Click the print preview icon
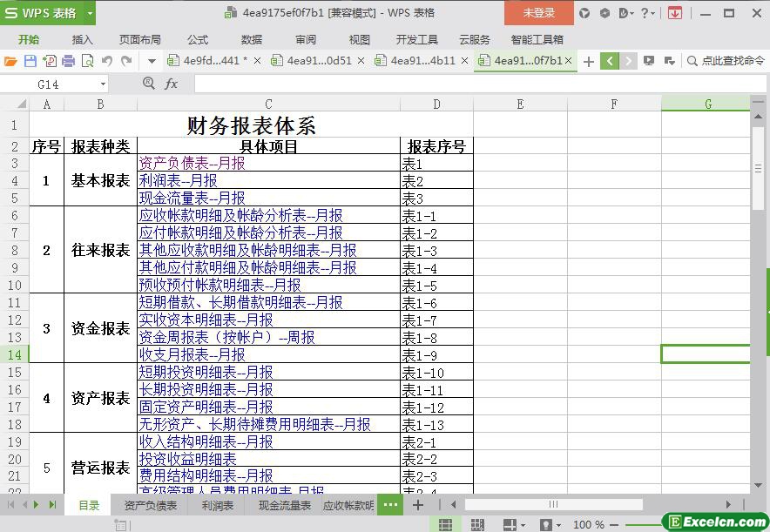 point(87,61)
